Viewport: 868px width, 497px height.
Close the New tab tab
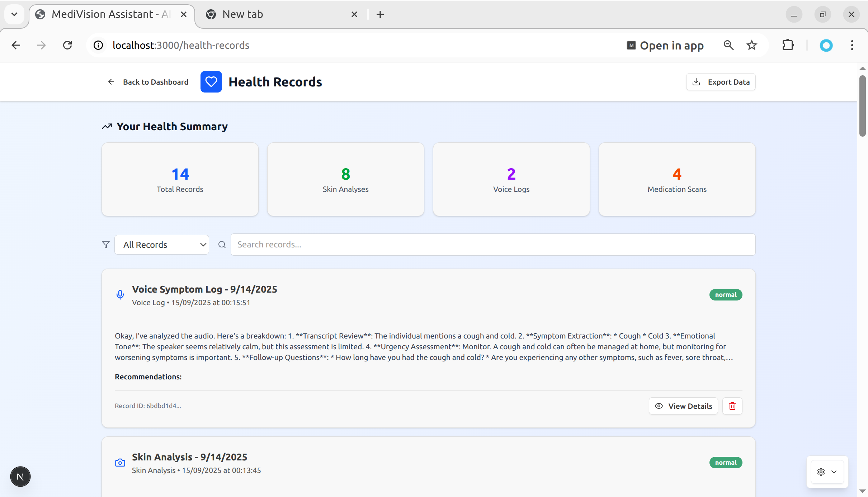(x=354, y=14)
